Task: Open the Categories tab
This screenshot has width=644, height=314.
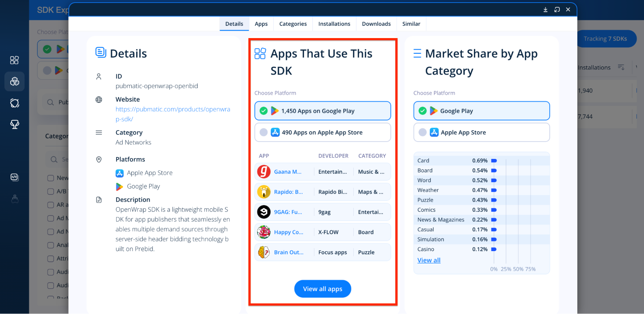Action: click(293, 24)
